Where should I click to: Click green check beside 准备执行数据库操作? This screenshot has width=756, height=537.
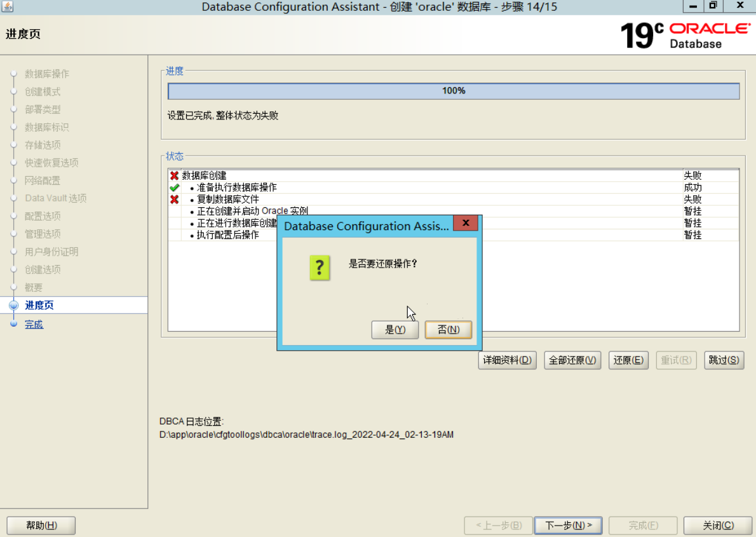point(175,187)
